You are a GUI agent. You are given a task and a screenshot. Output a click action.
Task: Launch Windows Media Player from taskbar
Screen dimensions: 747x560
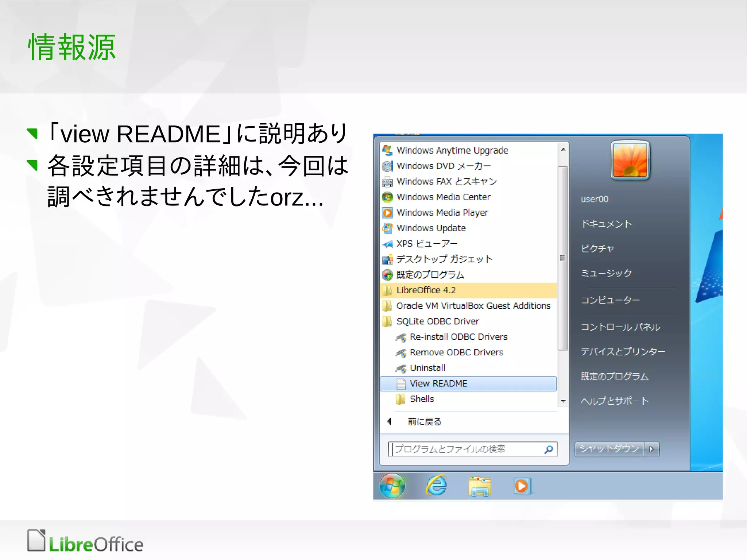tap(523, 486)
